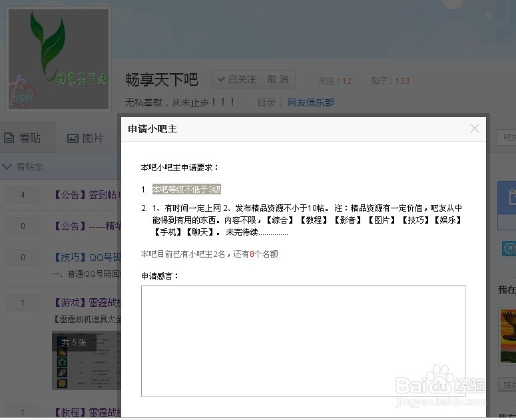The width and height of the screenshot is (516, 420).
Task: Click the teal share arrow icon
Action: [509, 248]
